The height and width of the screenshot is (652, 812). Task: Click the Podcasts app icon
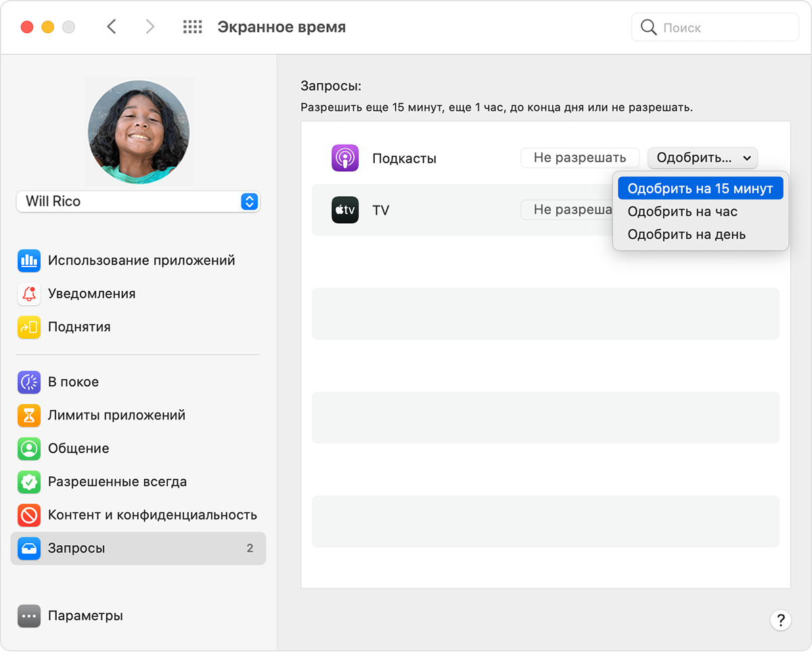[344, 158]
